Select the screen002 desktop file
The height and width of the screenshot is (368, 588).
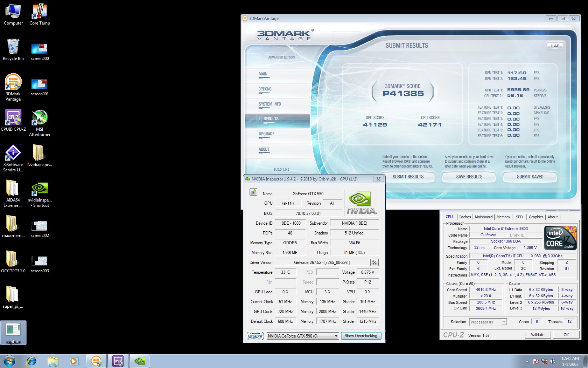click(x=40, y=229)
